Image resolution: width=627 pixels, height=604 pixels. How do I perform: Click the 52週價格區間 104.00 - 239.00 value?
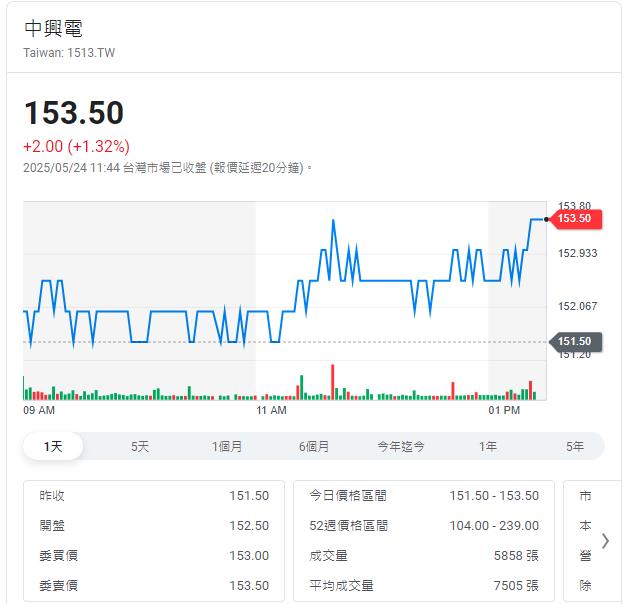coord(494,526)
